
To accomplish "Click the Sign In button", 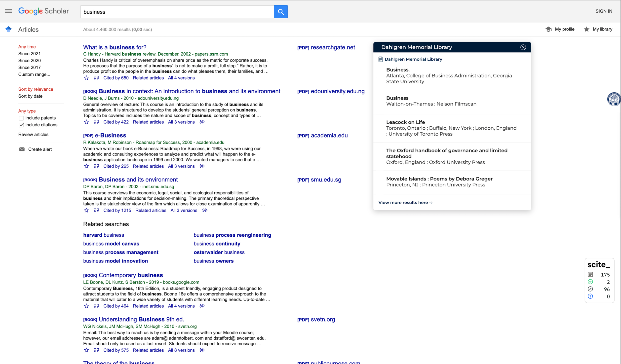I will coord(604,11).
